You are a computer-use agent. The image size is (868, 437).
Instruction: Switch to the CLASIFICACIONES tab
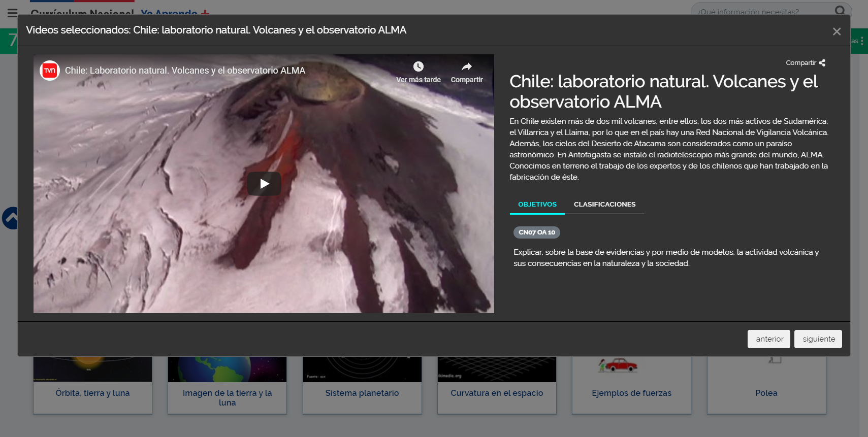604,204
